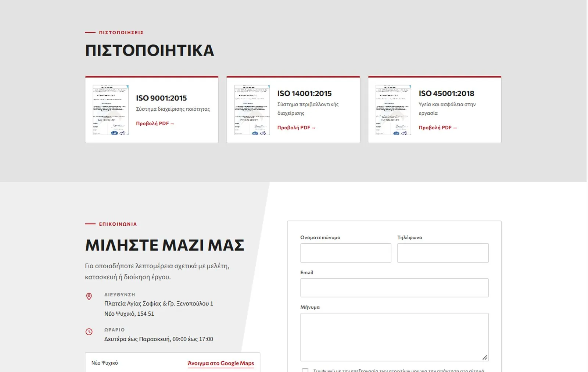Open ISO 14001:2015 certificate thumbnail
Screen dimensions: 588x372
[x=252, y=110]
